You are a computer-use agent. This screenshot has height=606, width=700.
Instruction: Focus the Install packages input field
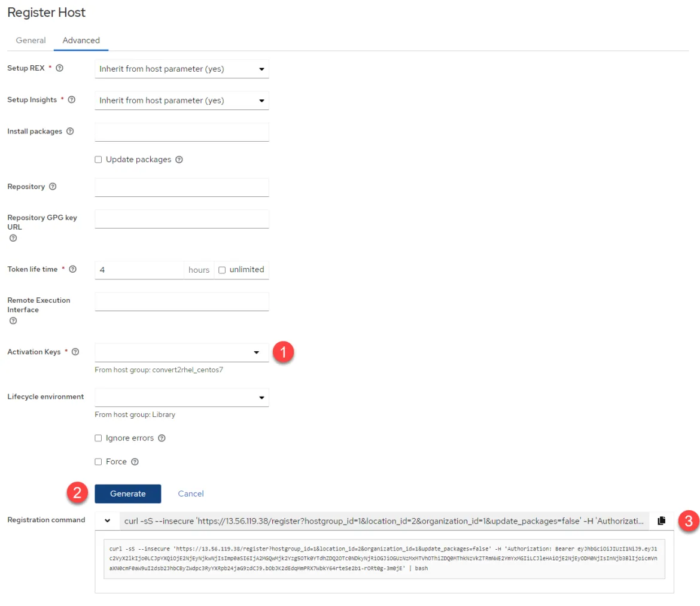coord(182,132)
